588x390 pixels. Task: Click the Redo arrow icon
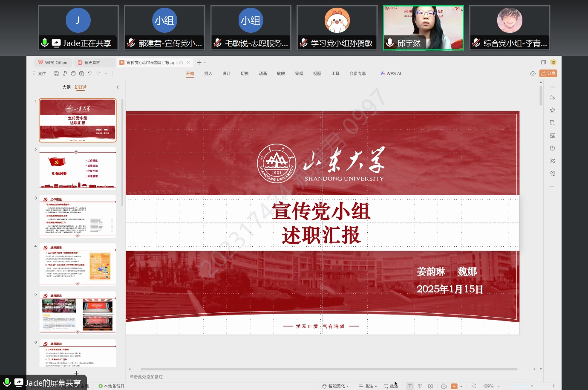point(98,73)
